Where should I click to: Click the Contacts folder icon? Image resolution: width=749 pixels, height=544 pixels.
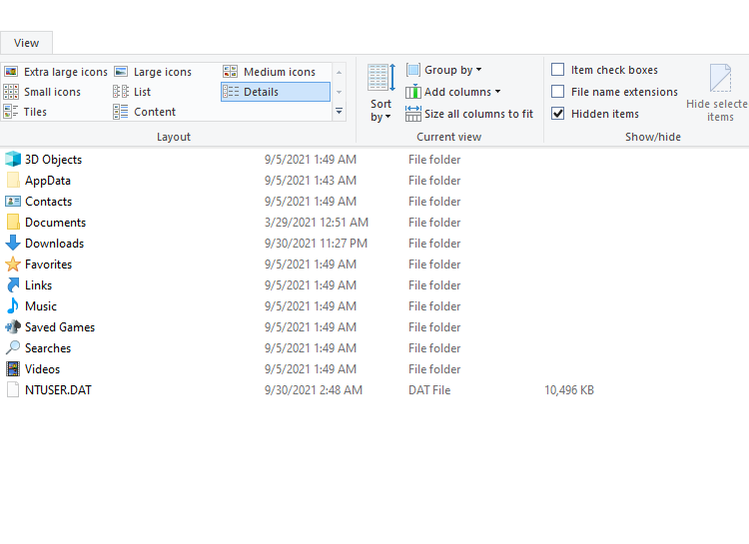[x=13, y=201]
